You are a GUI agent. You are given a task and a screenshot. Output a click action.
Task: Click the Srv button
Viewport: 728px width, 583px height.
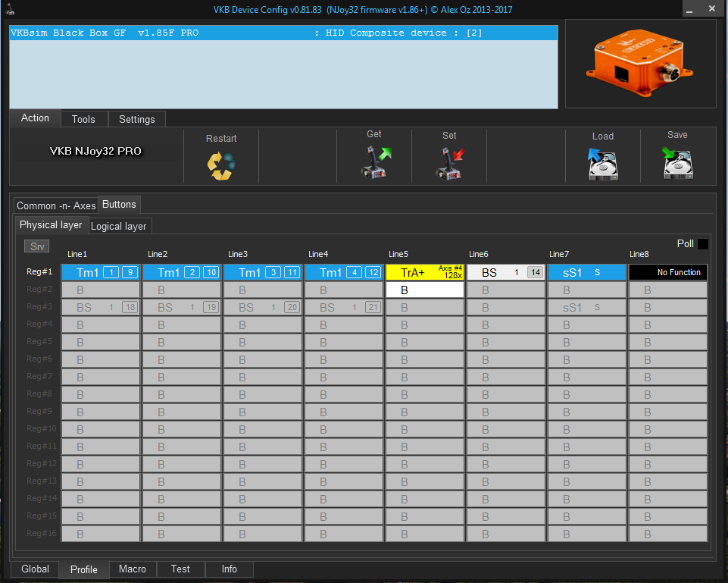coord(36,246)
